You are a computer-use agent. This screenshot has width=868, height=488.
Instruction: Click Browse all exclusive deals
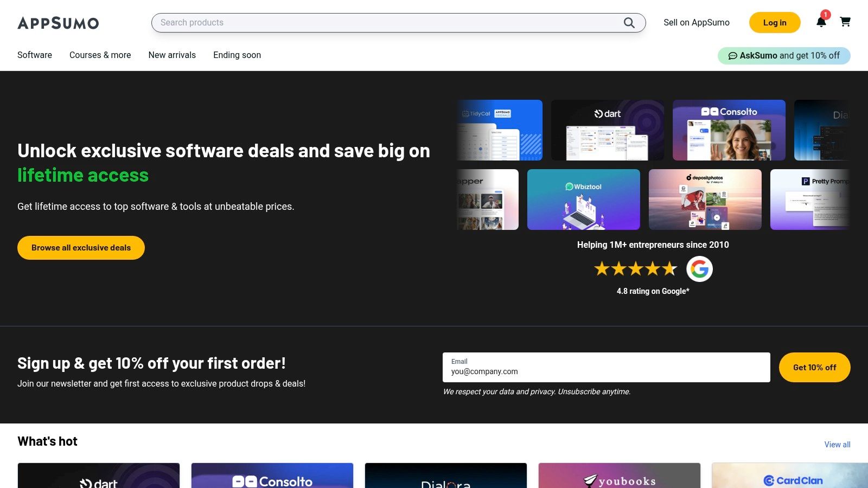(x=80, y=247)
